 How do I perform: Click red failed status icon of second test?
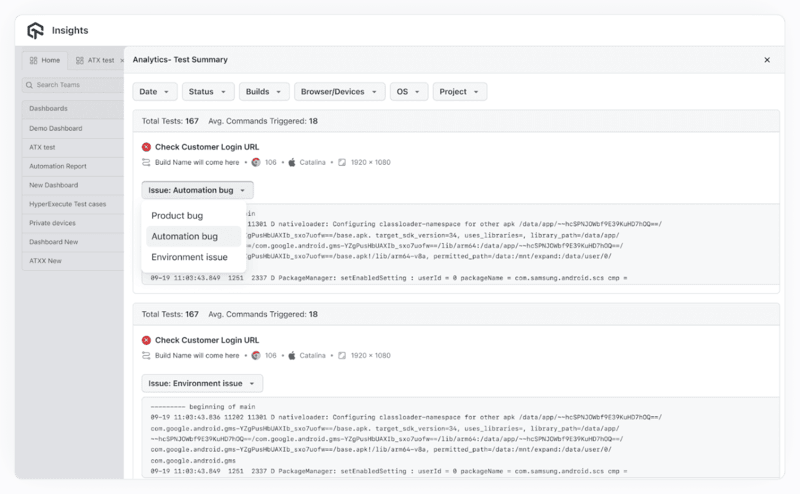coord(146,340)
